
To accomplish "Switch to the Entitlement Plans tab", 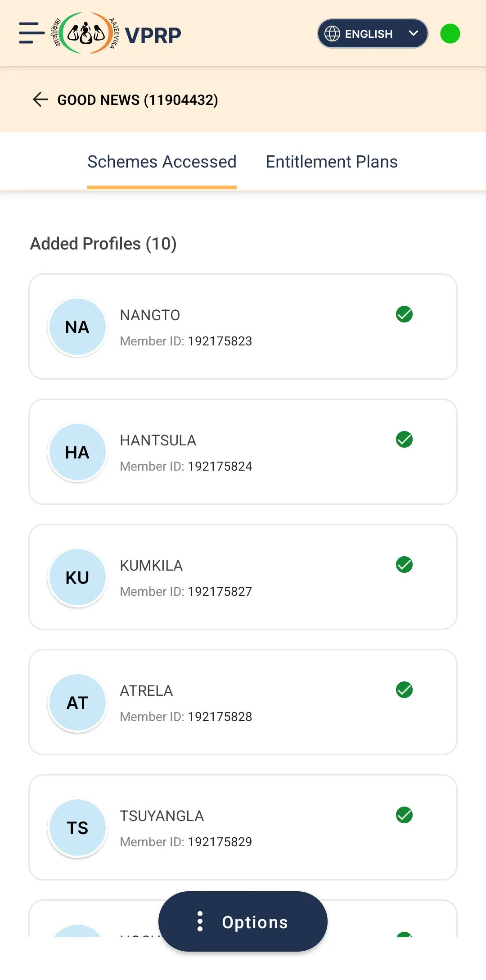I will (x=332, y=162).
